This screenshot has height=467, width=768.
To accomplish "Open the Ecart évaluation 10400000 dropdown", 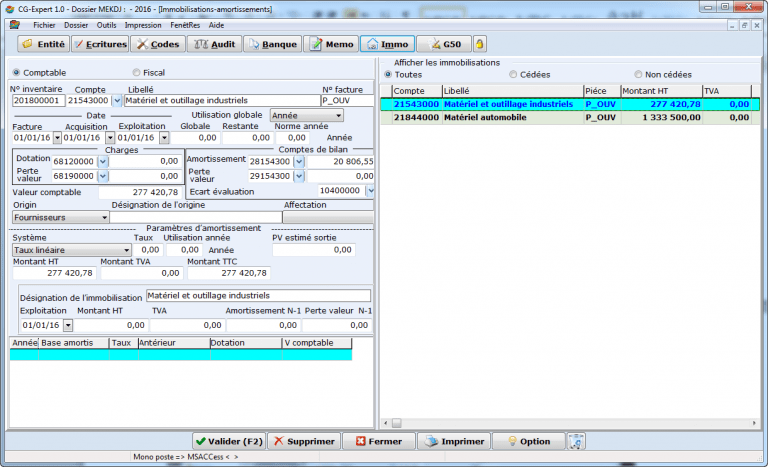I will click(371, 191).
